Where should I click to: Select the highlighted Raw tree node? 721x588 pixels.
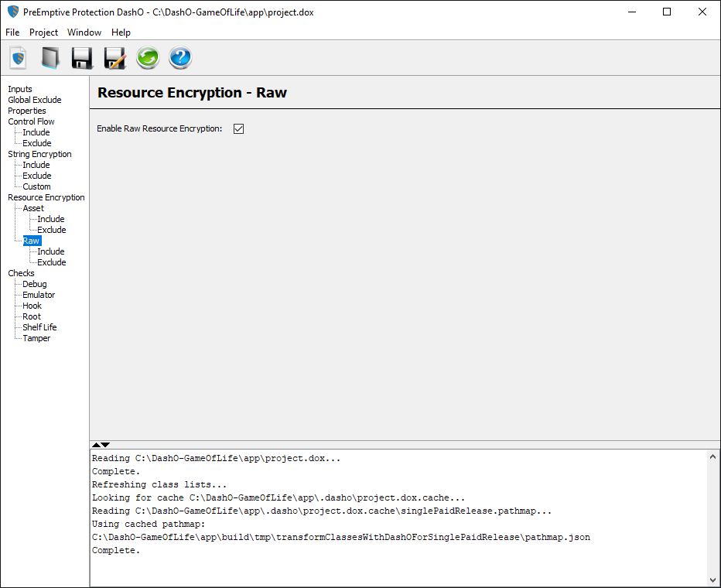tap(32, 241)
